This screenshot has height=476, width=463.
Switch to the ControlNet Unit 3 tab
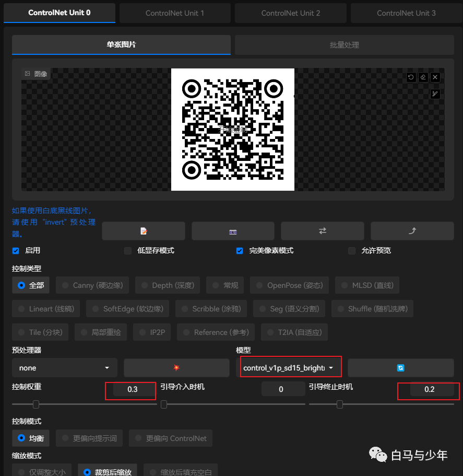coord(406,13)
